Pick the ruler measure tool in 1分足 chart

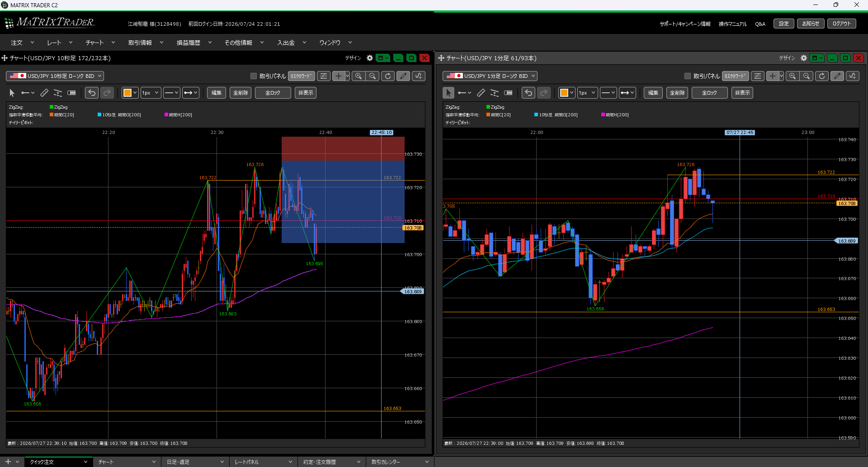coord(481,93)
